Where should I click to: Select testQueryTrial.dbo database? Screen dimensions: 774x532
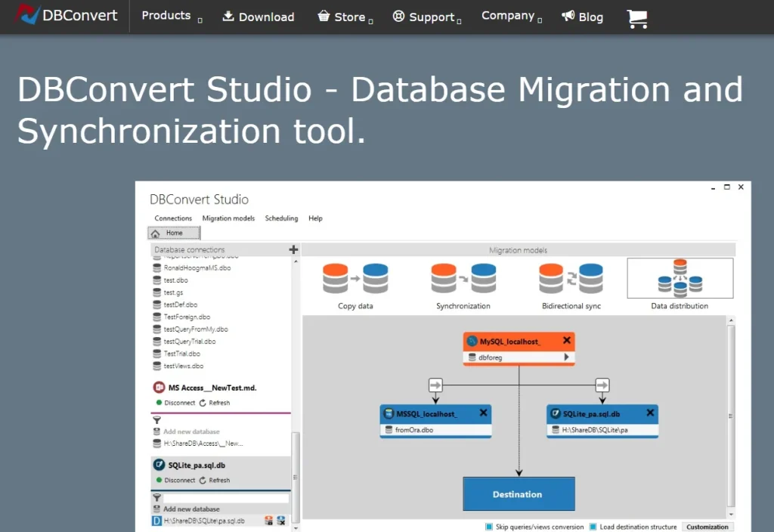point(184,342)
